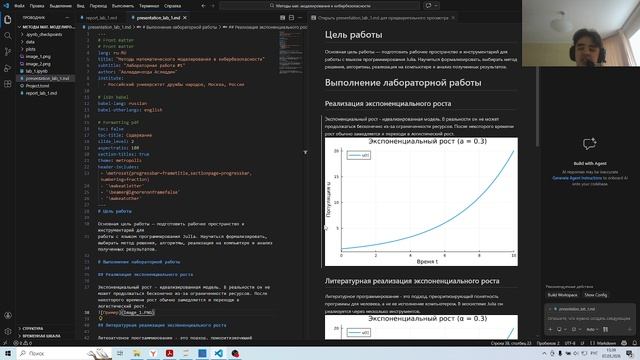Open the Справка menu
The image size is (640, 360).
(x=172, y=6)
